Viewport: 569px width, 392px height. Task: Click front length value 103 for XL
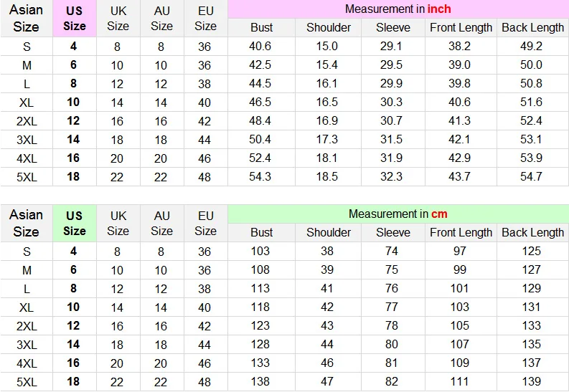coord(459,307)
